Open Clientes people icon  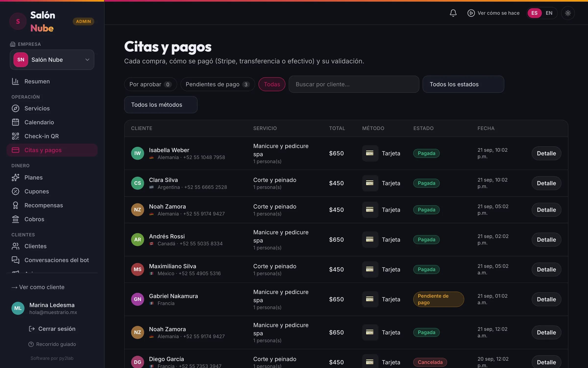[15, 246]
